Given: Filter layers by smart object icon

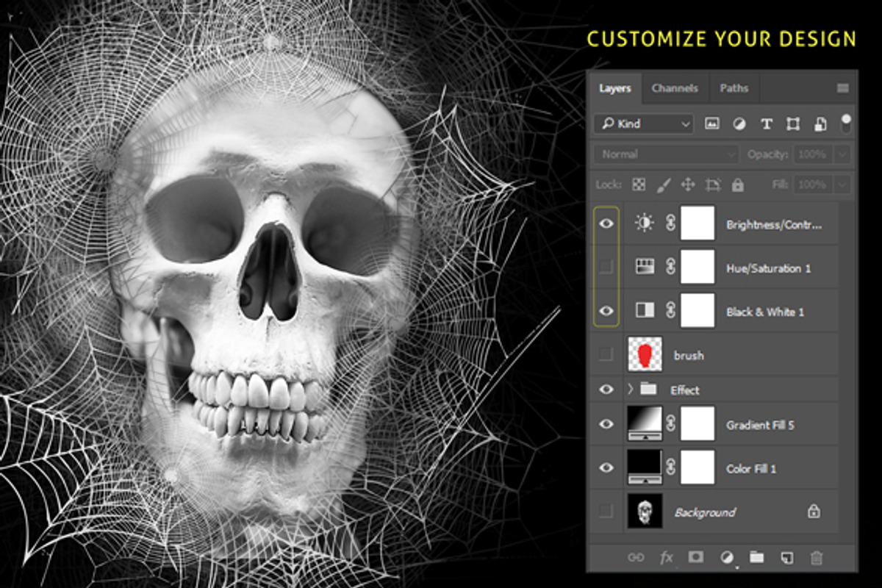Looking at the screenshot, I should tap(820, 124).
